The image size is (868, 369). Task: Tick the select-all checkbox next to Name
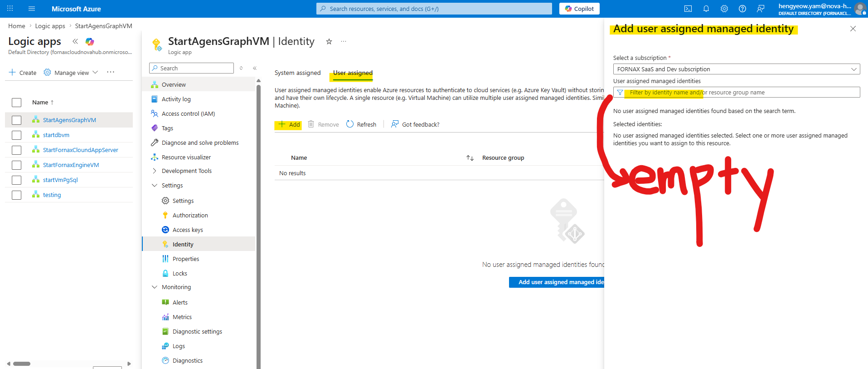[17, 103]
